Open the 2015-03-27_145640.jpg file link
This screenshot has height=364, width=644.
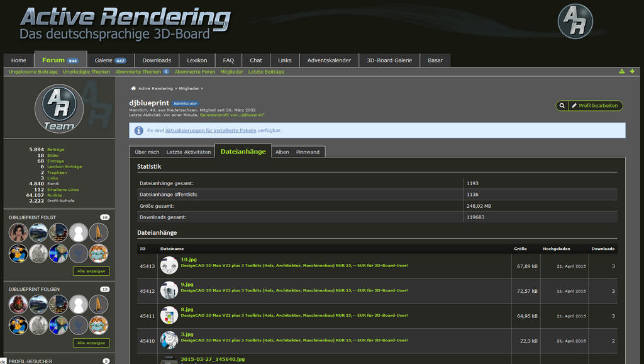coord(213,359)
